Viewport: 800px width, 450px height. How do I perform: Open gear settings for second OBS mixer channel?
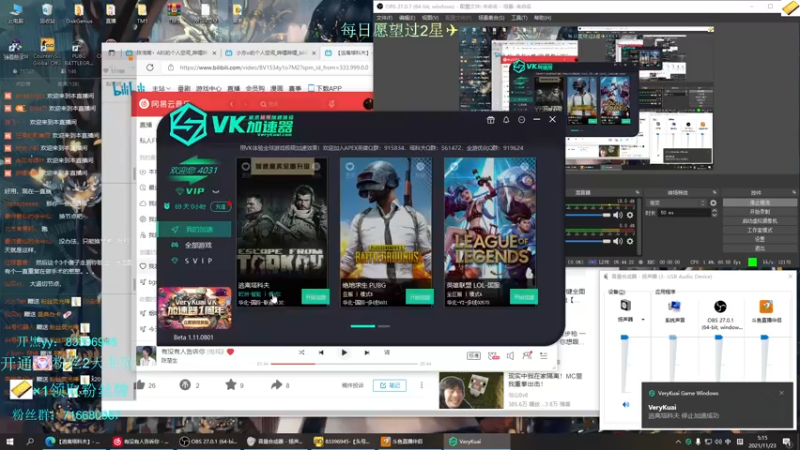tap(630, 241)
